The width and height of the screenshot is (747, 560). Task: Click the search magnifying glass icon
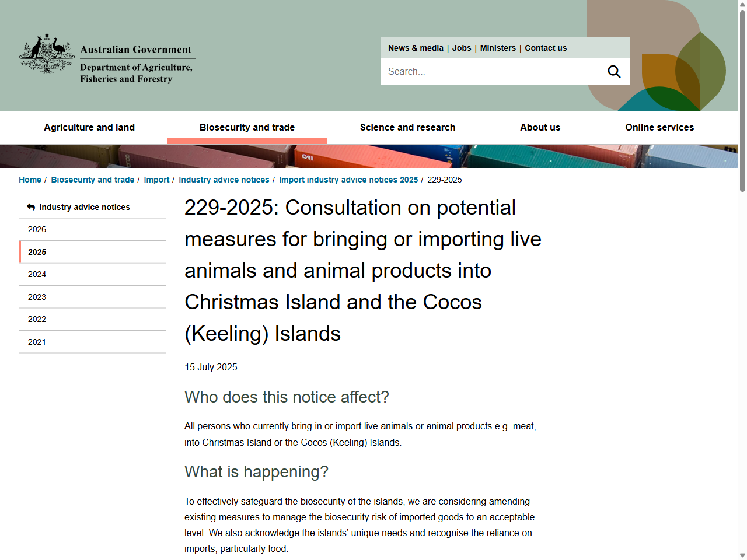pyautogui.click(x=614, y=72)
